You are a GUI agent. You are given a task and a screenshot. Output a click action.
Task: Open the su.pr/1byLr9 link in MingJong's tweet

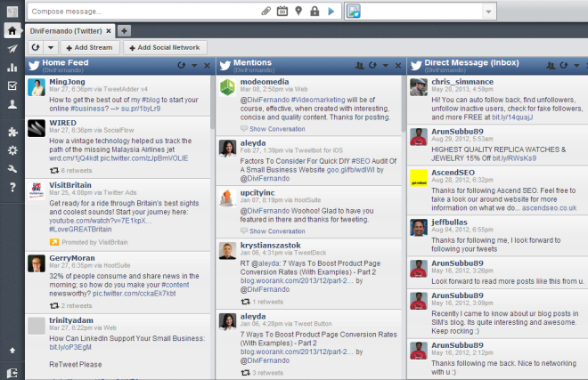coord(140,109)
